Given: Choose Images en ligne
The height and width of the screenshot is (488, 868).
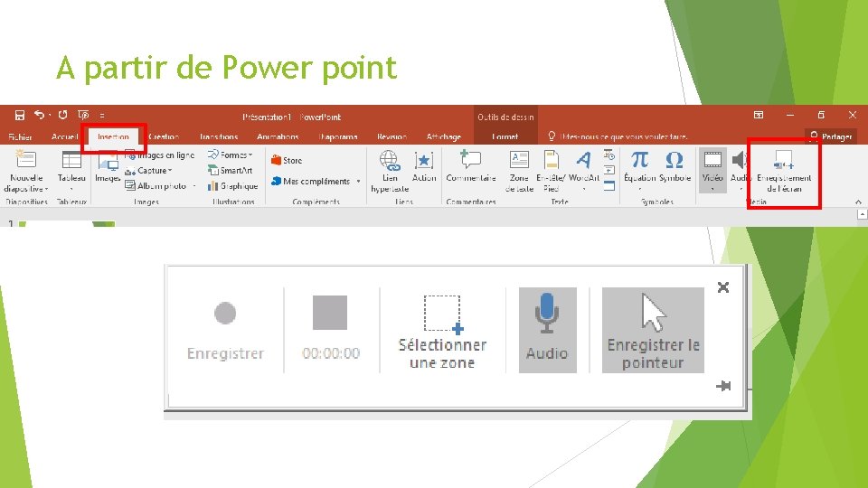Looking at the screenshot, I should 159,155.
